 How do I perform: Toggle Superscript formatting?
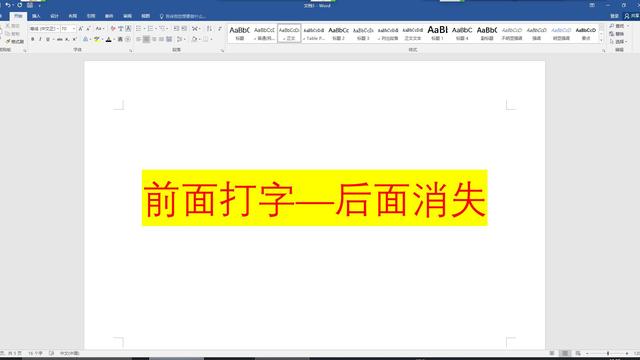[x=75, y=39]
